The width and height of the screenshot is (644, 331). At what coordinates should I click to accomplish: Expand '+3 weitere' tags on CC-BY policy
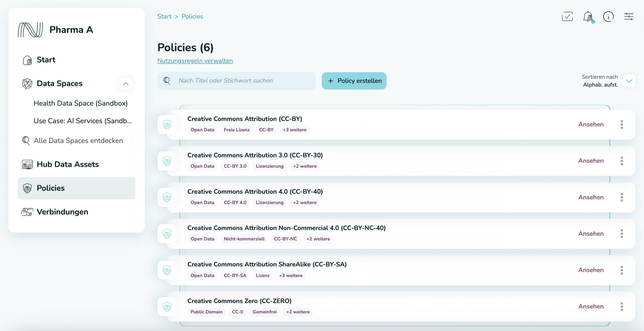click(x=295, y=130)
